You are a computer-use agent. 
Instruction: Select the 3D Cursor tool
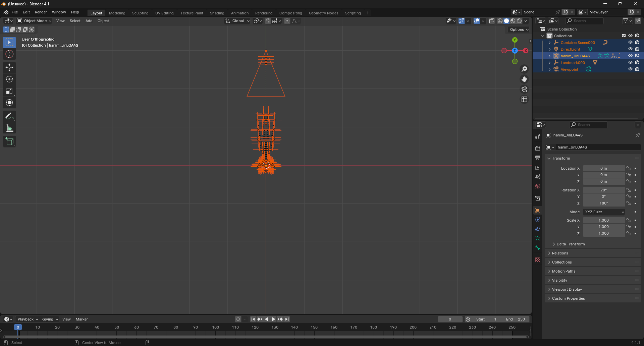point(9,54)
